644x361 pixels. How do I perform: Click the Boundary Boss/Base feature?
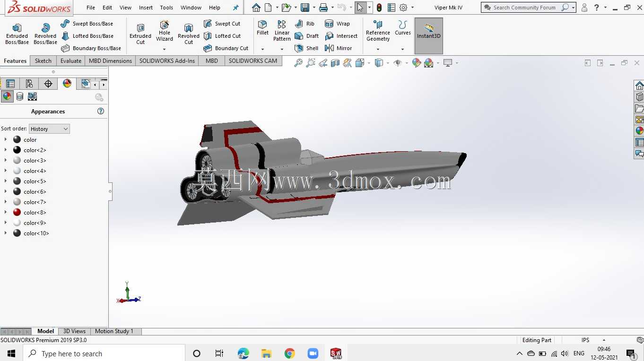coord(91,48)
